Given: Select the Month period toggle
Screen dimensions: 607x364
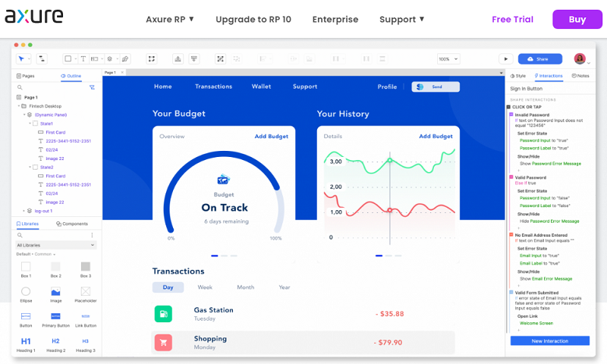Looking at the screenshot, I should tap(245, 287).
